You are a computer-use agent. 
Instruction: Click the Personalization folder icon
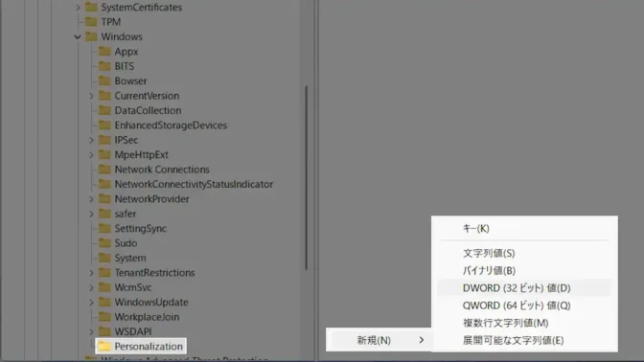(x=104, y=347)
